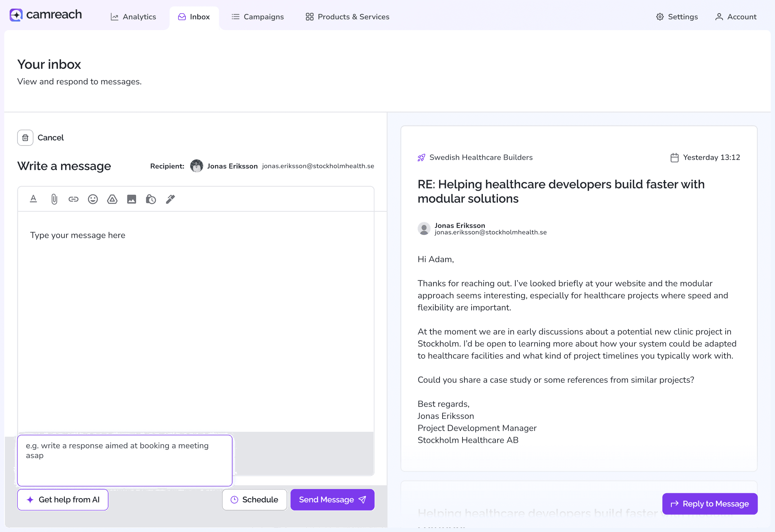775x532 pixels.
Task: Click the confidential mode lock-clock icon
Action: pyautogui.click(x=151, y=199)
